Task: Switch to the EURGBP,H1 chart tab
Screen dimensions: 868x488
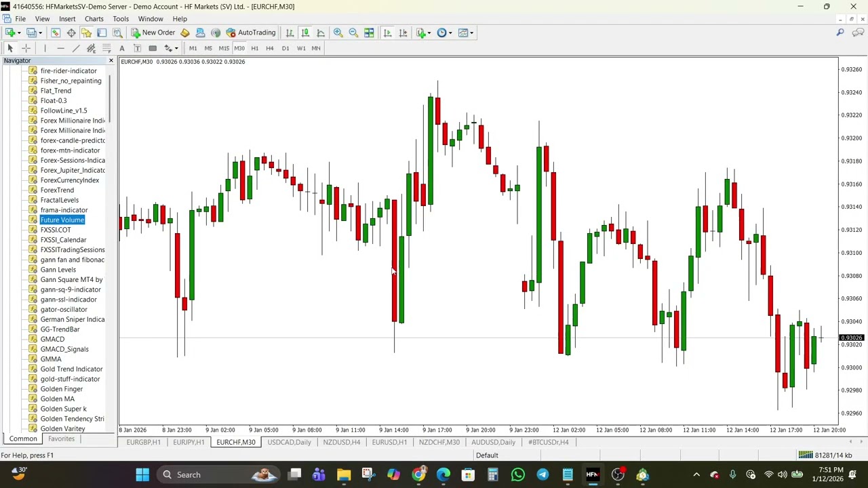Action: (x=143, y=442)
